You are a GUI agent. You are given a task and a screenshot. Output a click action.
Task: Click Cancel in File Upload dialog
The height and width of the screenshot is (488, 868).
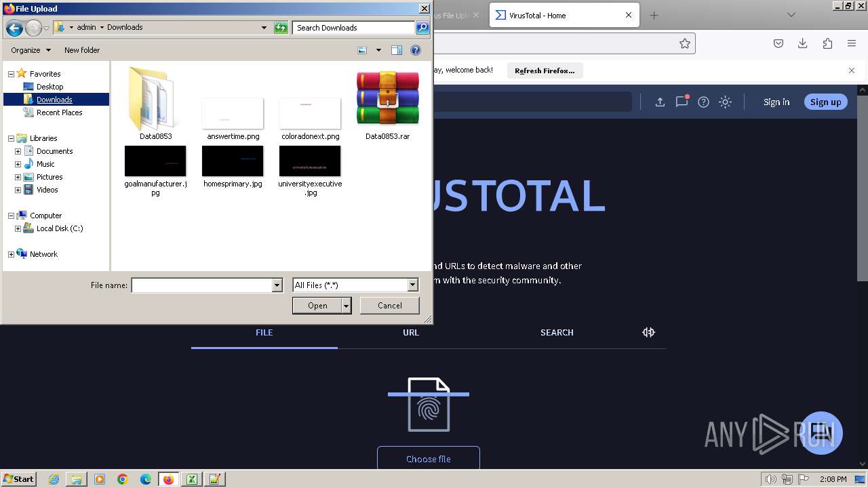389,306
